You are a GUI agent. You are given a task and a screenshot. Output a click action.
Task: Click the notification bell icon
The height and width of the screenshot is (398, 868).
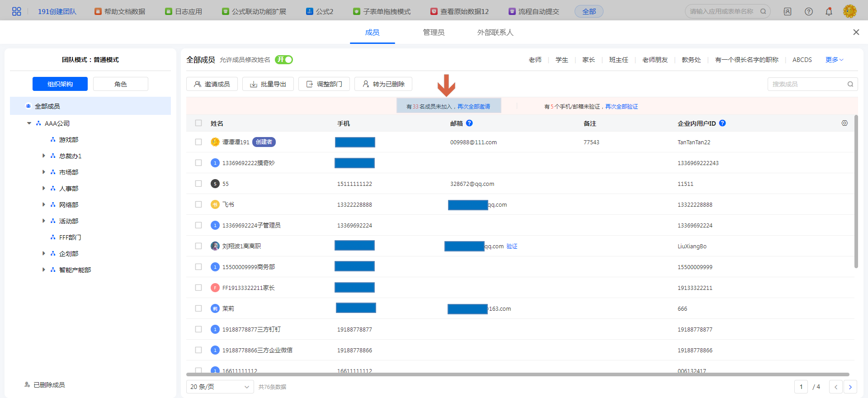[829, 11]
